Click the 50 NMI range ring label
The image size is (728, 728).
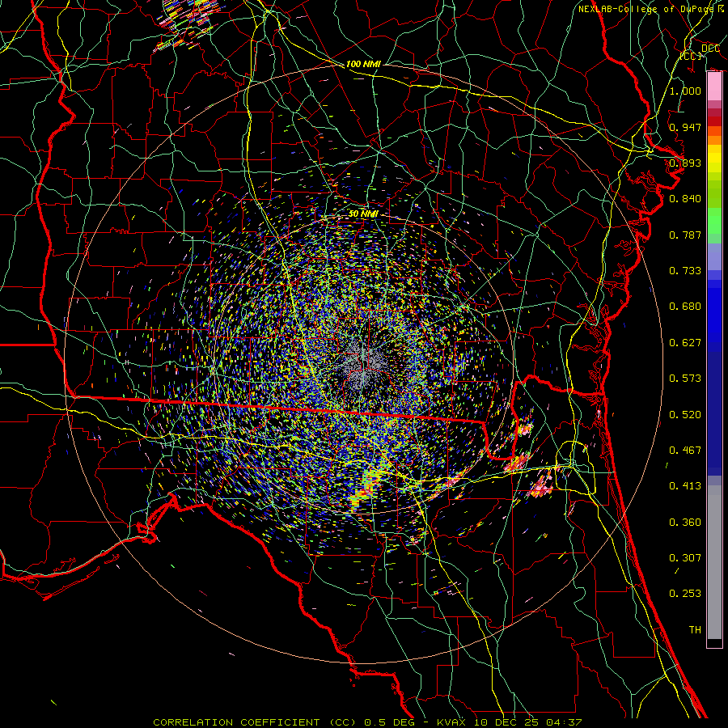[x=363, y=214]
